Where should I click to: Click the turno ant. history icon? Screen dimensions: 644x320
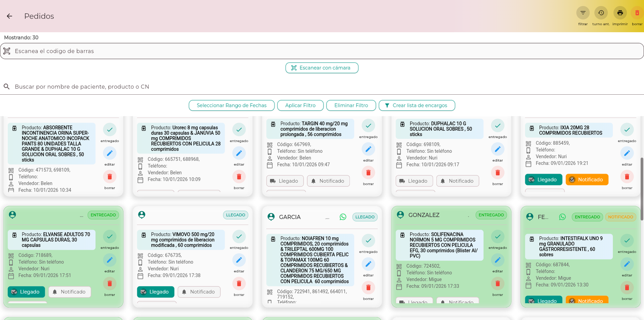pos(601,13)
